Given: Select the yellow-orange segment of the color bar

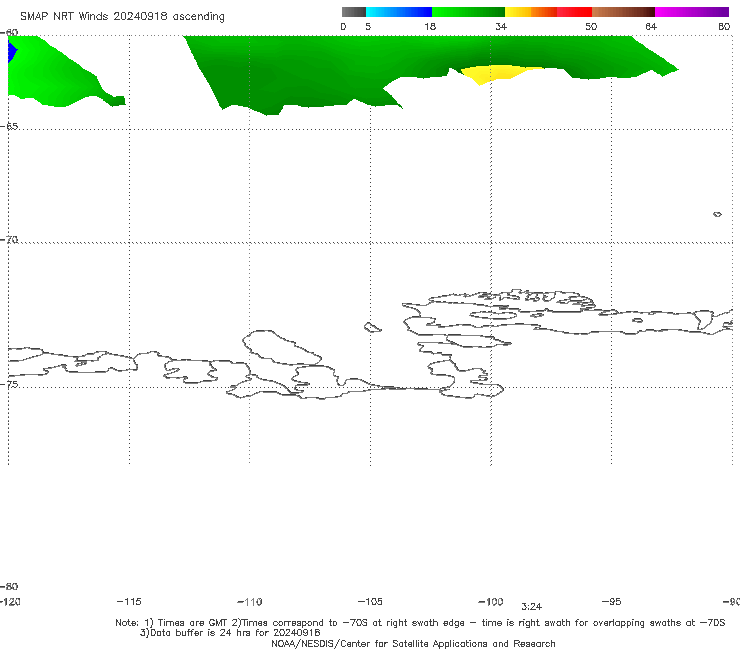Looking at the screenshot, I should click(x=531, y=12).
